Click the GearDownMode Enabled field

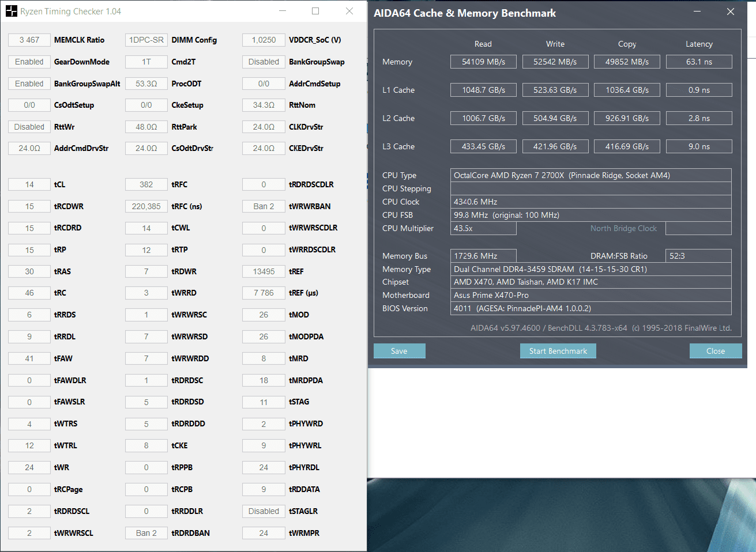[x=29, y=62]
